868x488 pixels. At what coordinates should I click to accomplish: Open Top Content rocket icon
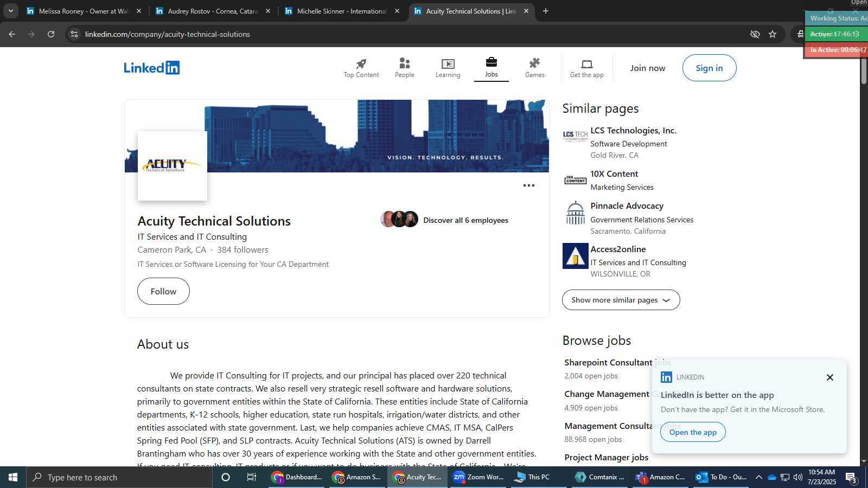(x=361, y=68)
